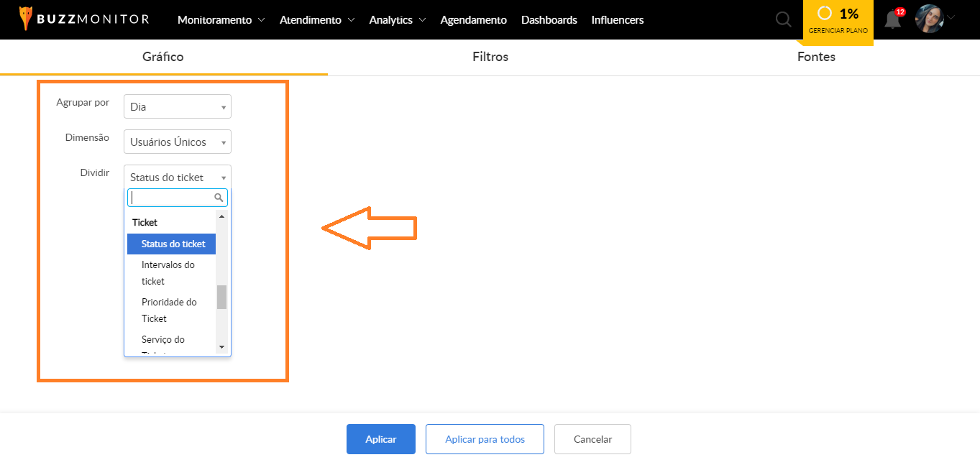This screenshot has height=465, width=980.
Task: Switch to the Fontes tab
Action: (816, 57)
